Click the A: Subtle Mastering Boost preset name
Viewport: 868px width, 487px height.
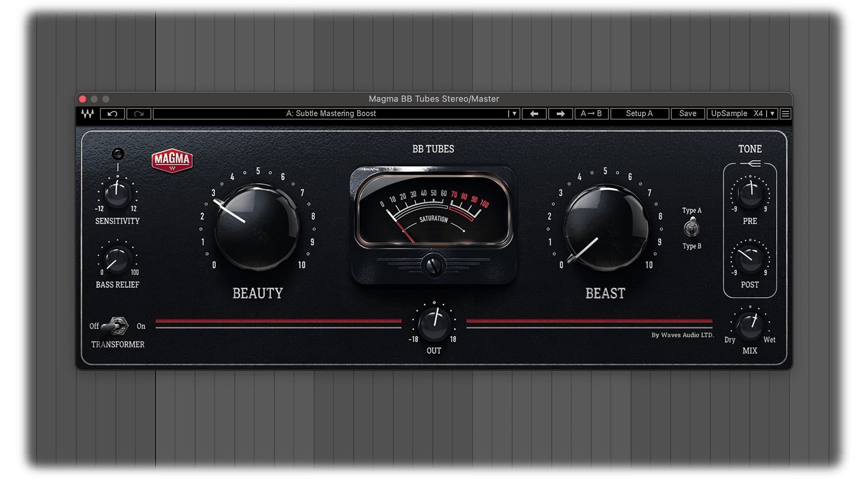(331, 113)
